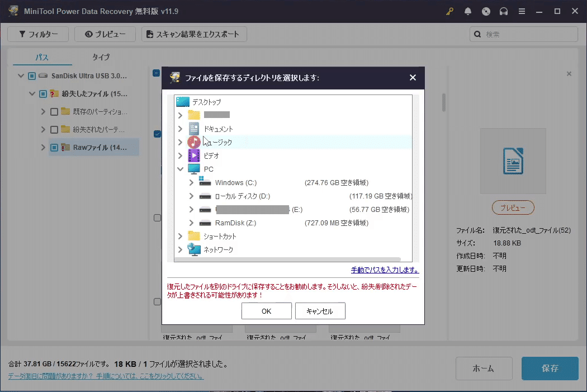Viewport: 587px width, 392px height.
Task: Collapse the PC node
Action: 180,169
